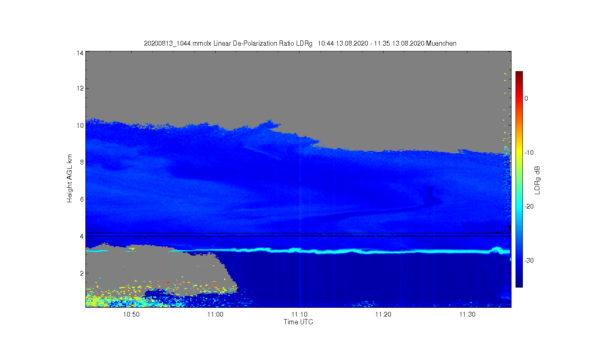Screen dimensions: 607x364
Task: Click the blue -30 dB colorbar region
Action: 519,260
